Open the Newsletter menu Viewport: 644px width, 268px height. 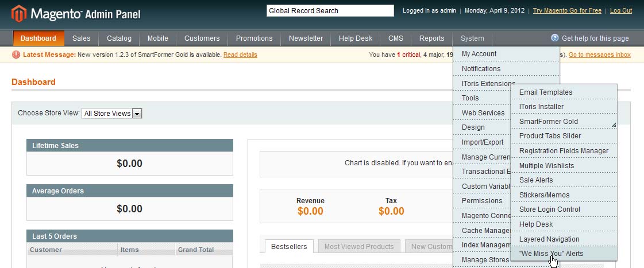click(306, 38)
